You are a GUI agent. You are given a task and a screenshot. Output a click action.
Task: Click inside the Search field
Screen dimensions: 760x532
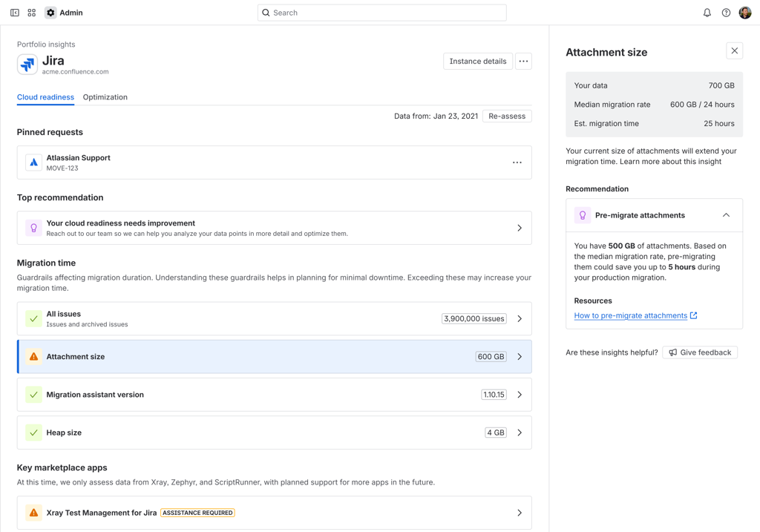381,13
